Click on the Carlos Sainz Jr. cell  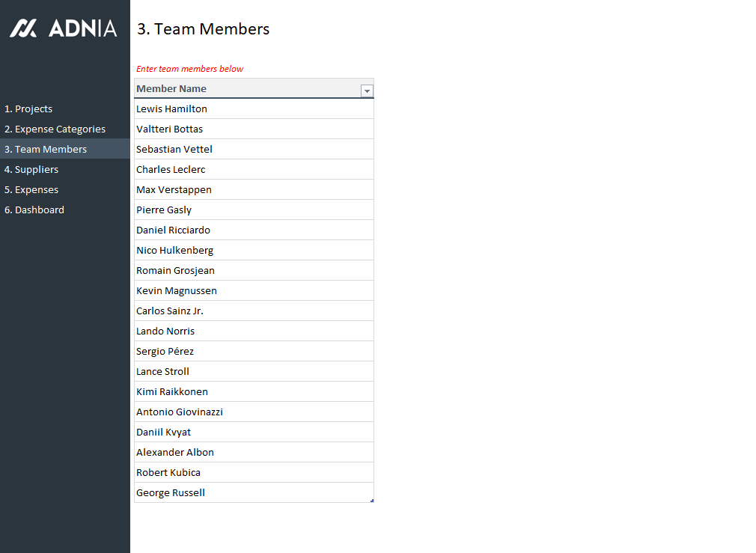[x=170, y=311]
